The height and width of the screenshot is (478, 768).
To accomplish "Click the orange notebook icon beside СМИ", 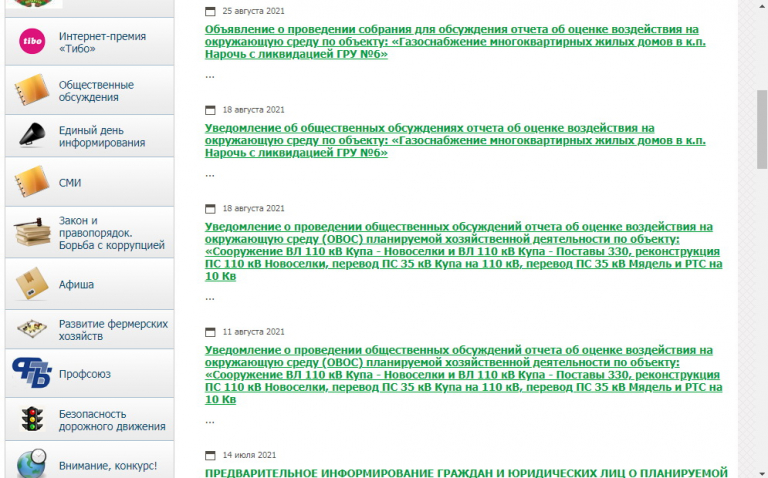I will 32,183.
